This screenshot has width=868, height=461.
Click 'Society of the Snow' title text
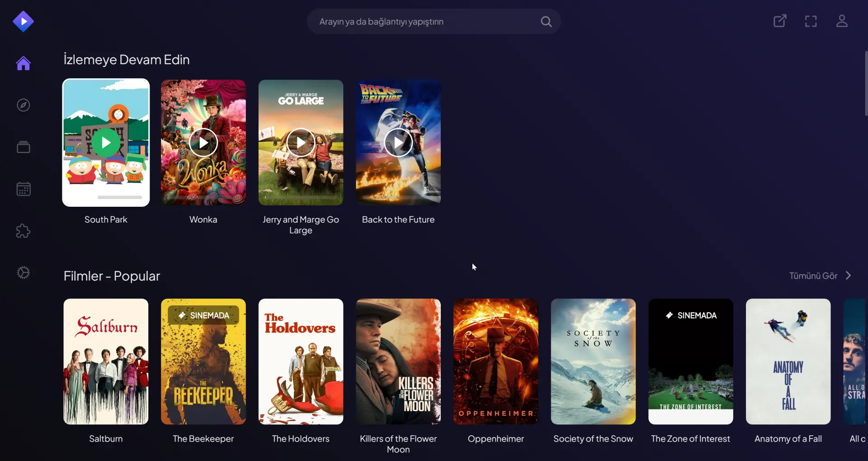593,439
